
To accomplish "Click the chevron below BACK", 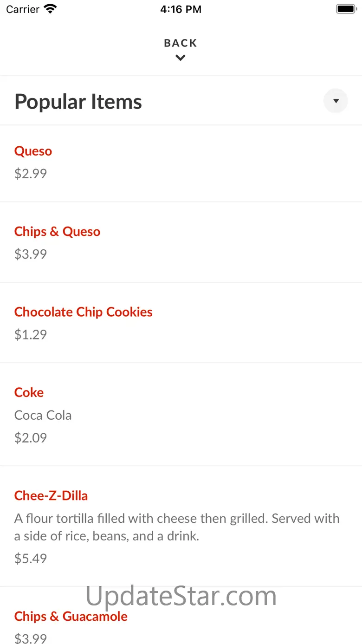I will tap(181, 58).
